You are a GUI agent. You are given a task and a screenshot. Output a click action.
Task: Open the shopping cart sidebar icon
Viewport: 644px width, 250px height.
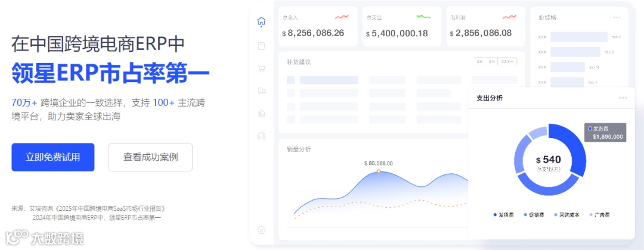[x=261, y=69]
